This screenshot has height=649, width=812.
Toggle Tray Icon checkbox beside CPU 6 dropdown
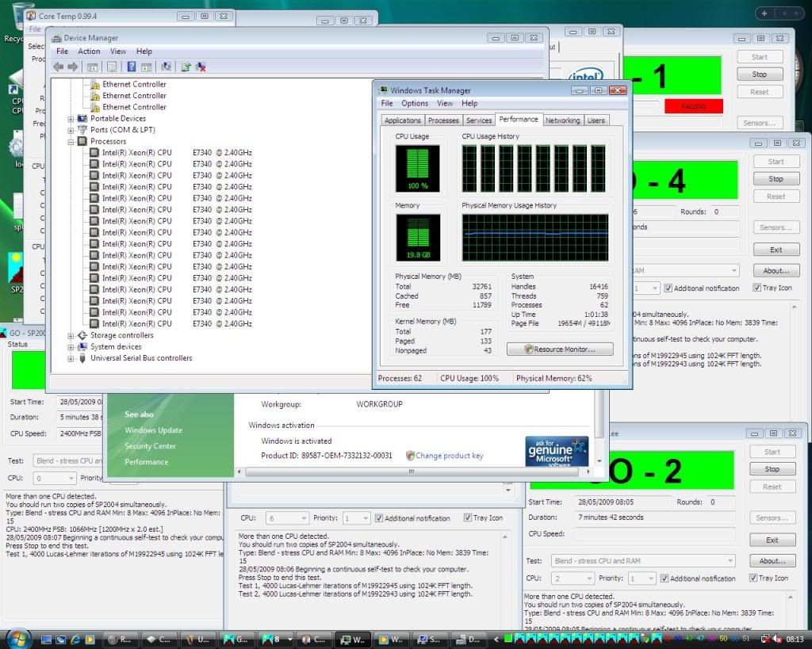coord(468,517)
